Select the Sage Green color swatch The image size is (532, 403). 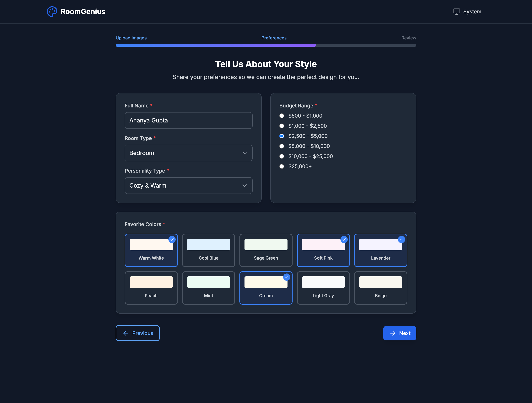266,250
